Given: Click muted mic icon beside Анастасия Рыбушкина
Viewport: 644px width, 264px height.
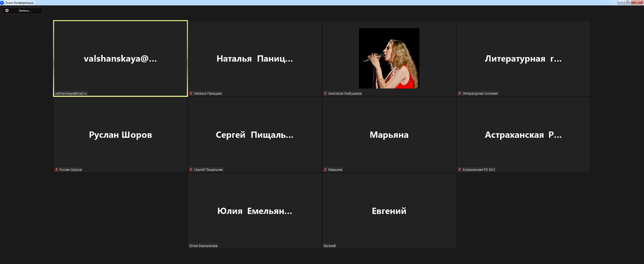Looking at the screenshot, I should (x=326, y=94).
